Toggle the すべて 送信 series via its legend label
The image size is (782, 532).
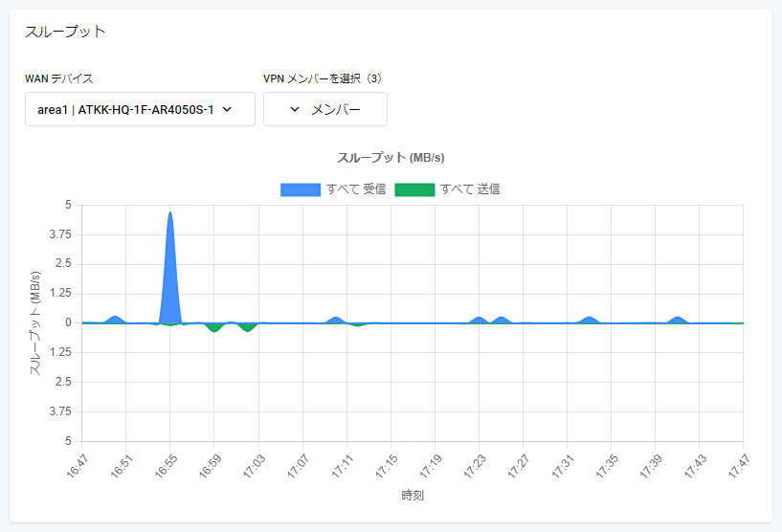pos(470,189)
